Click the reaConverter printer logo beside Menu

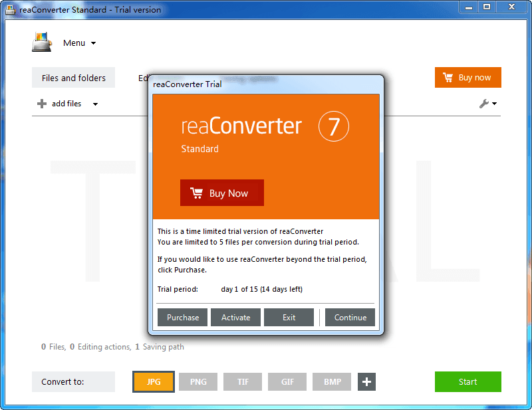coord(41,42)
